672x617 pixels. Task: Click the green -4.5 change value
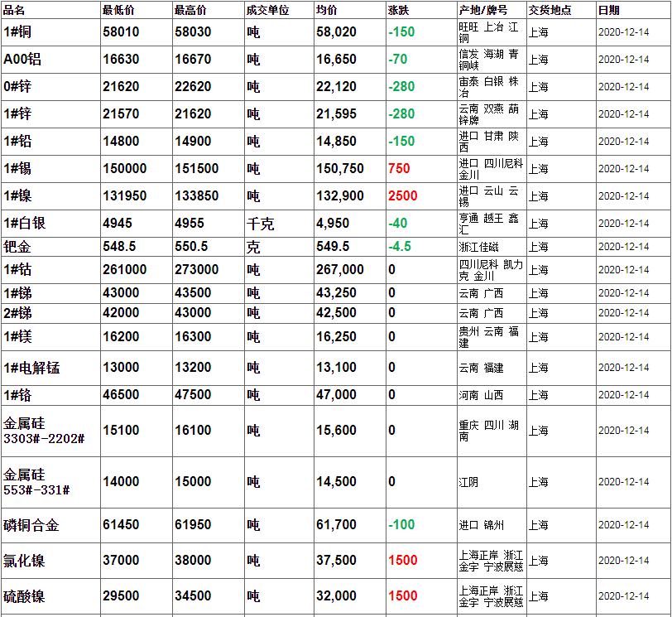(400, 247)
